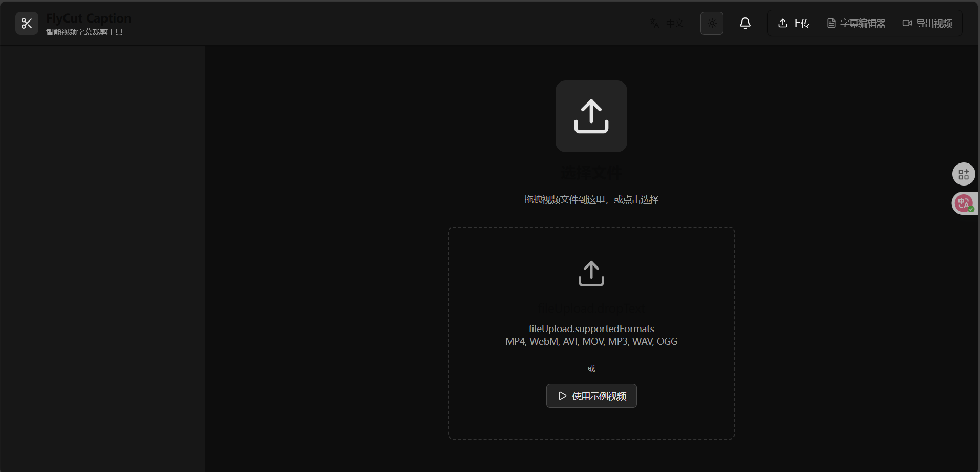
Task: Click the 智能视频字幕裁剪工具 subtitle text
Action: tap(84, 32)
